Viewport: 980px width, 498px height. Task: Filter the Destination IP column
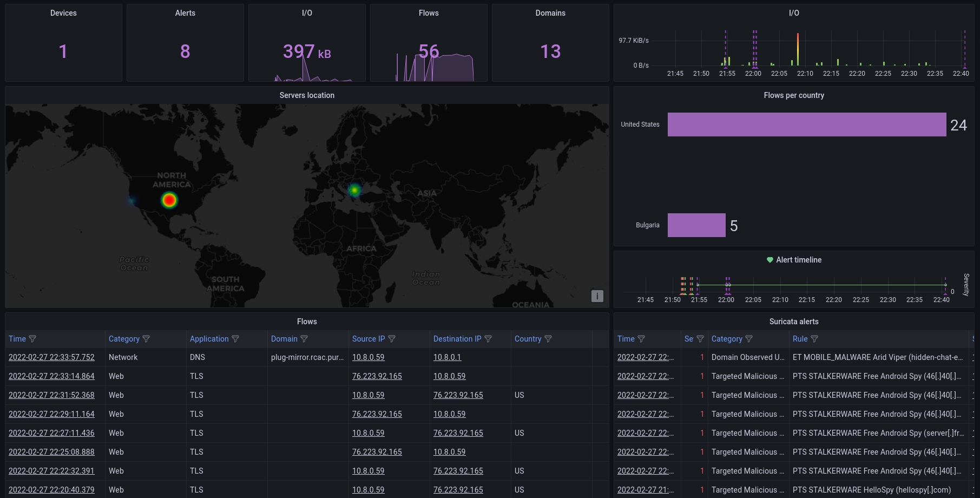coord(488,339)
